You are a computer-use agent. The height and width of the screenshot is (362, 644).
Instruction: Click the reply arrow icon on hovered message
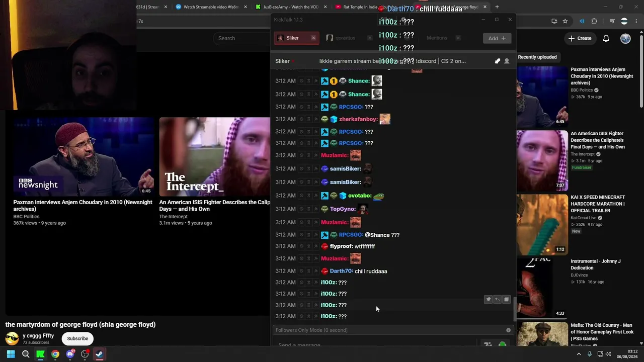click(497, 300)
